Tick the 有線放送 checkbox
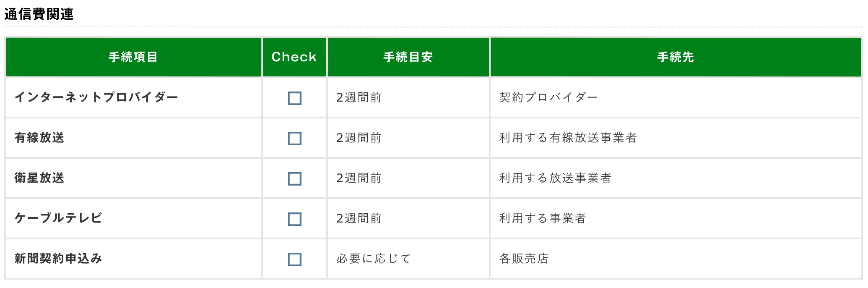Image resolution: width=868 pixels, height=288 pixels. coord(294,139)
